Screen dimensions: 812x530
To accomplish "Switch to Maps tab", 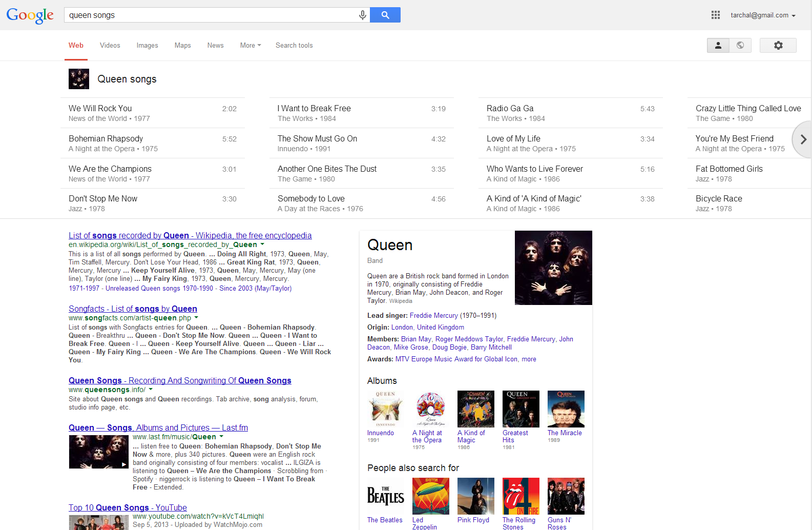I will pos(183,45).
